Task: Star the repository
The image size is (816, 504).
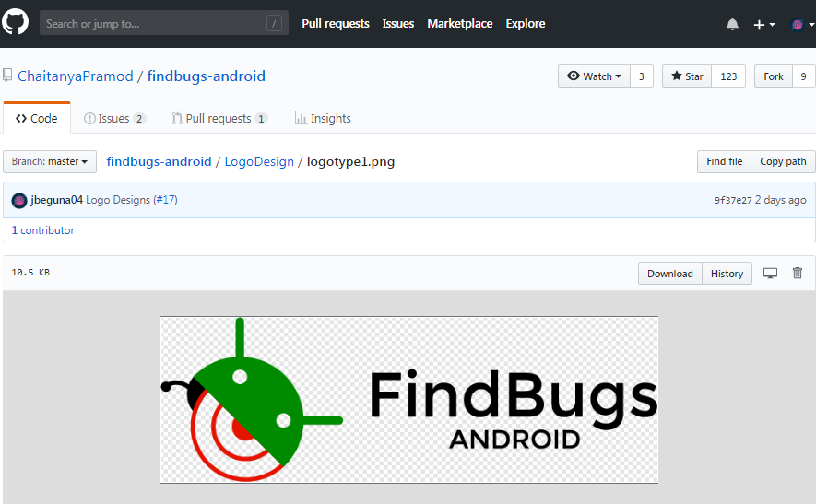Action: coord(687,76)
